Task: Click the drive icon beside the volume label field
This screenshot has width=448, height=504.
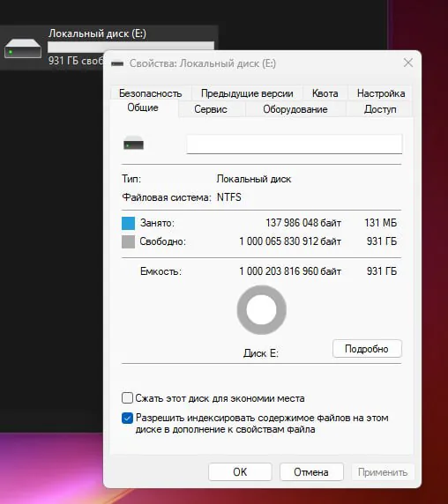Action: click(x=133, y=144)
